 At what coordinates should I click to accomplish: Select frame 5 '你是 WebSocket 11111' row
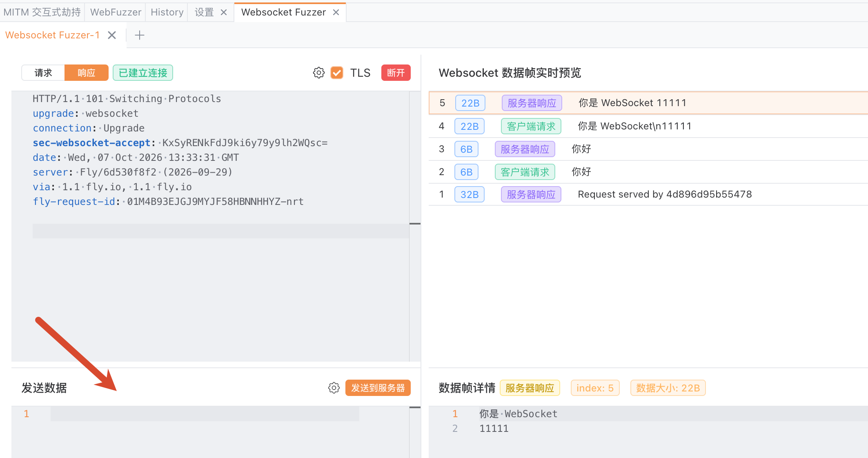648,103
